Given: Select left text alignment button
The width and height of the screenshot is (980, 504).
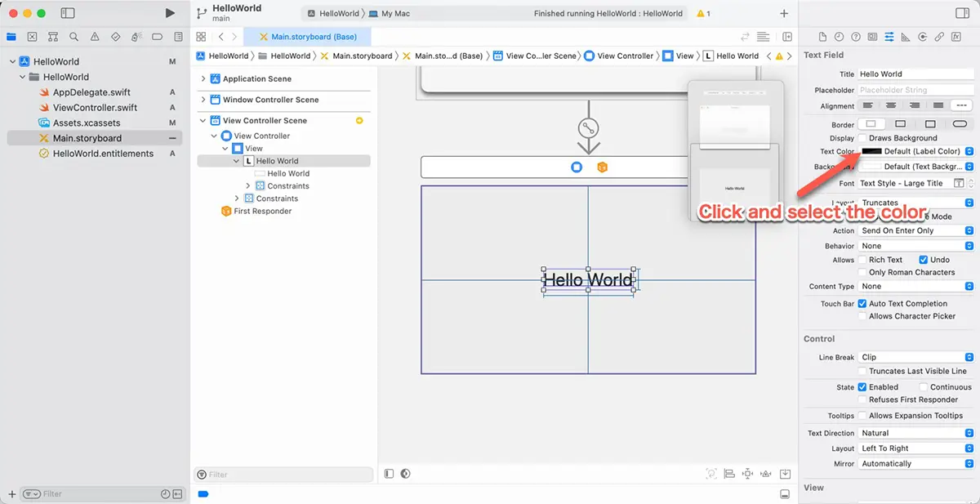Looking at the screenshot, I should point(869,105).
